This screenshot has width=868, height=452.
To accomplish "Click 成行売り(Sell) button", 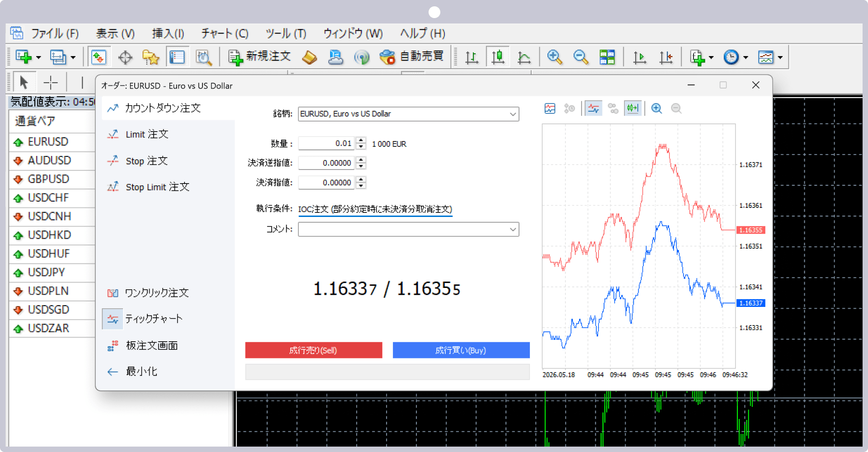I will coord(314,350).
